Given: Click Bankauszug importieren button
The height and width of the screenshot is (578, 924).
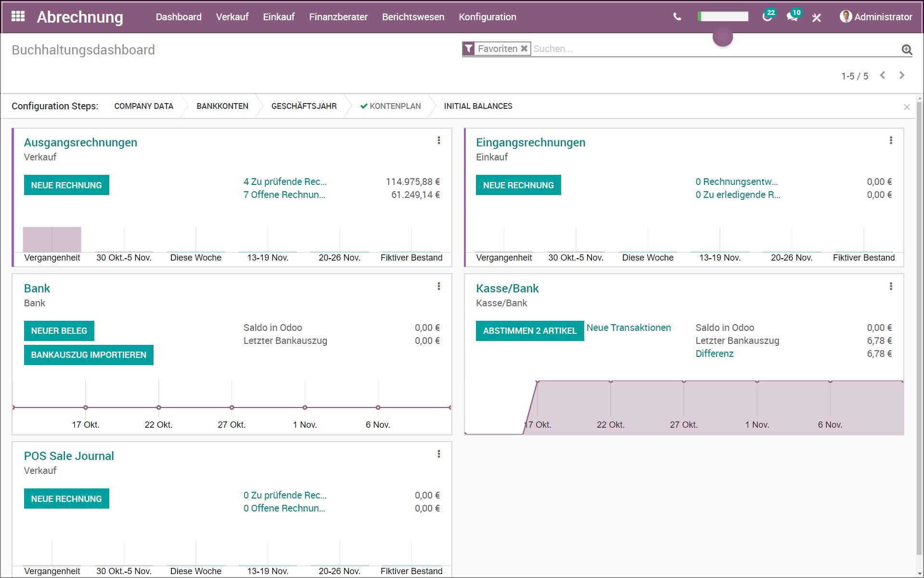Looking at the screenshot, I should pos(89,355).
